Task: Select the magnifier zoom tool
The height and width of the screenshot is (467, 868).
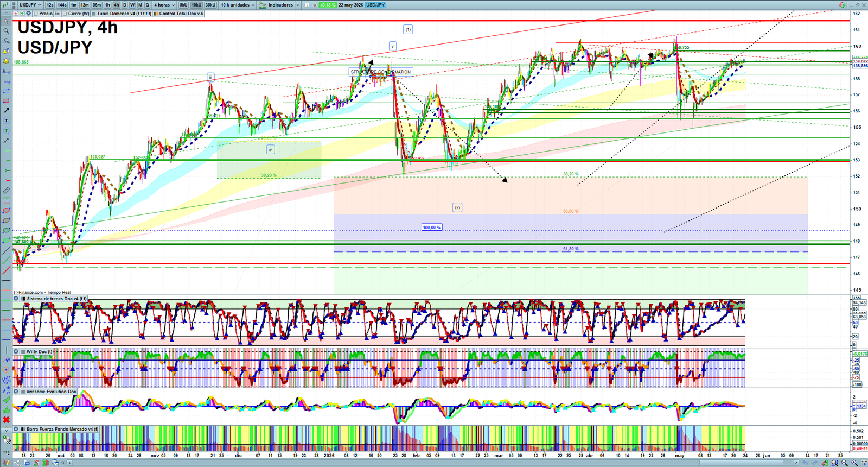Action: coord(6,30)
